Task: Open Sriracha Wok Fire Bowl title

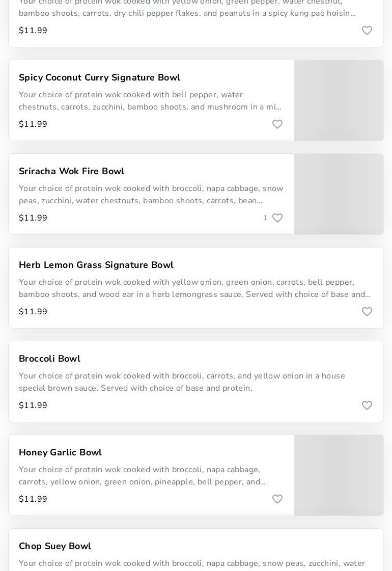Action: click(71, 171)
